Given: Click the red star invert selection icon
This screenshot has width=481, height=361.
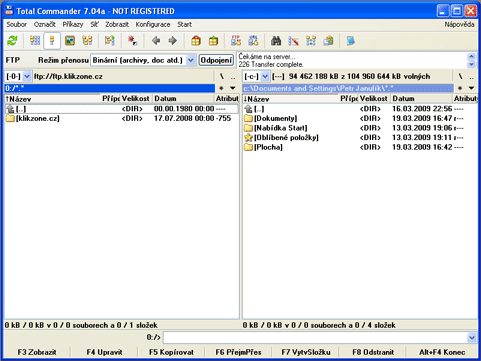Looking at the screenshot, I should click(132, 41).
